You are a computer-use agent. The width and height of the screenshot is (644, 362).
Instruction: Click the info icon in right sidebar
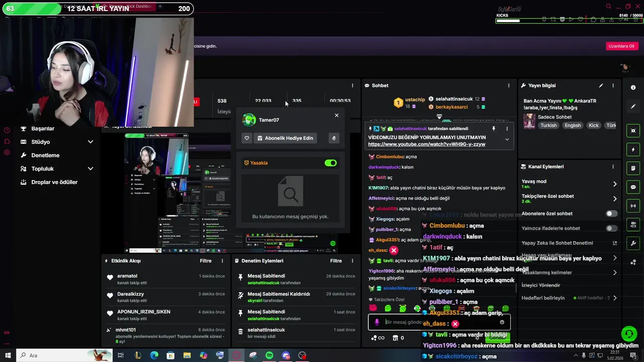pos(633,87)
